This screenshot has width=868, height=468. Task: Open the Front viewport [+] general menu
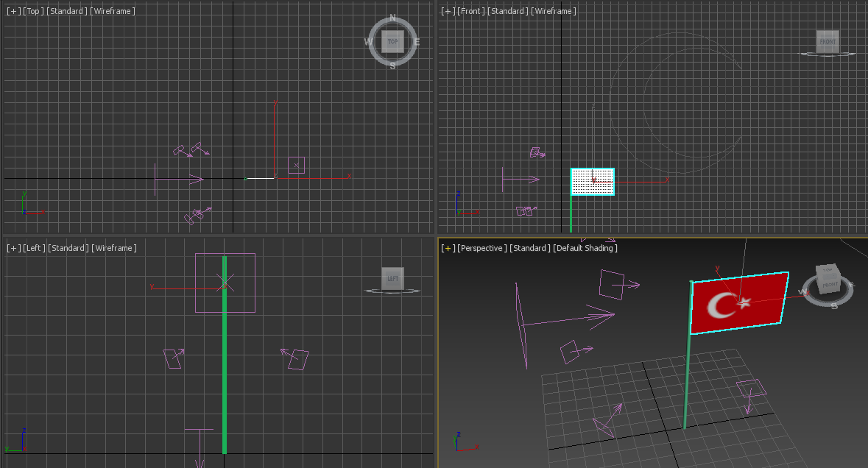448,11
